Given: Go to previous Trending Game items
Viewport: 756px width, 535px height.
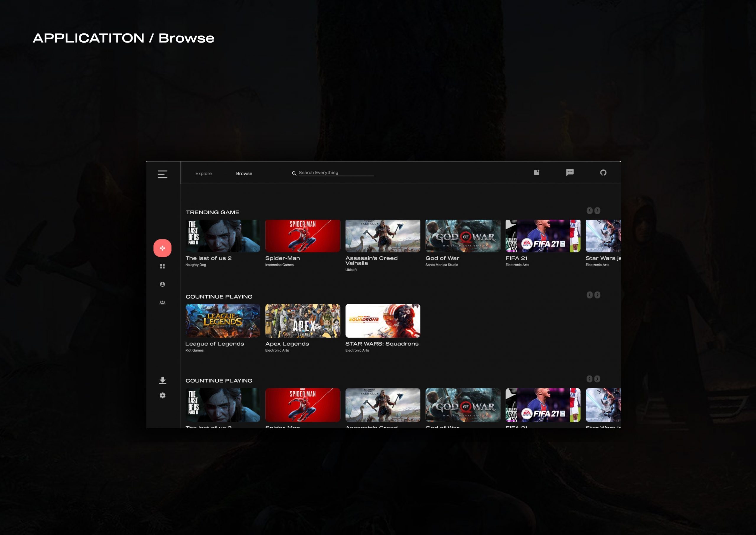Looking at the screenshot, I should pyautogui.click(x=589, y=210).
